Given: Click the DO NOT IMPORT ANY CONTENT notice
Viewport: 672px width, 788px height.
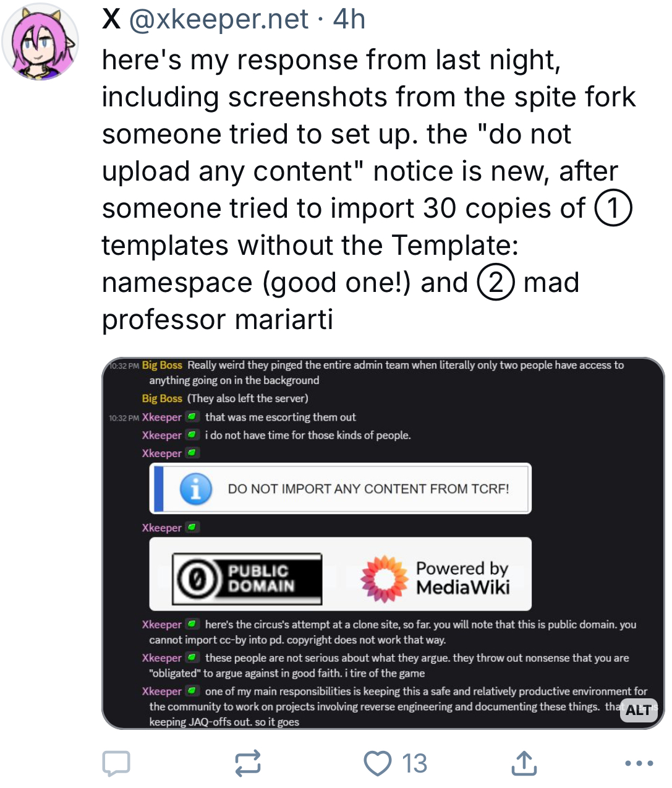Looking at the screenshot, I should (341, 489).
